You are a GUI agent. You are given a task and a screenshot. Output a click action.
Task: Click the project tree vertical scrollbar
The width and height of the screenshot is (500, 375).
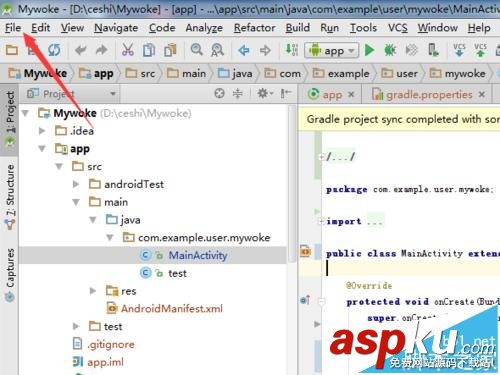(292, 183)
